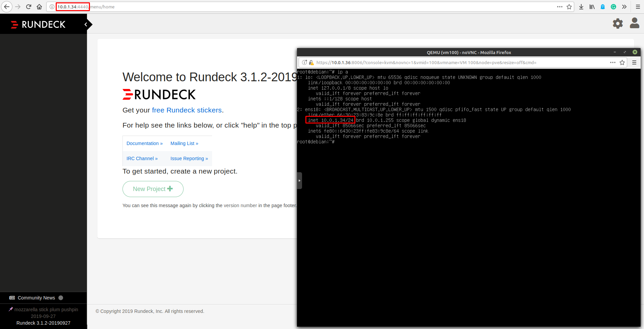Open the toolbar overflow chevron menu

tap(624, 7)
